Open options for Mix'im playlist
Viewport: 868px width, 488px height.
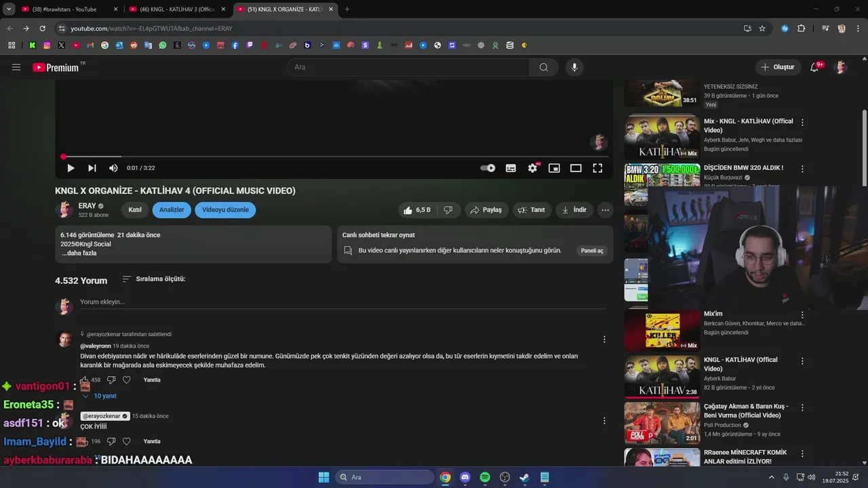[802, 315]
